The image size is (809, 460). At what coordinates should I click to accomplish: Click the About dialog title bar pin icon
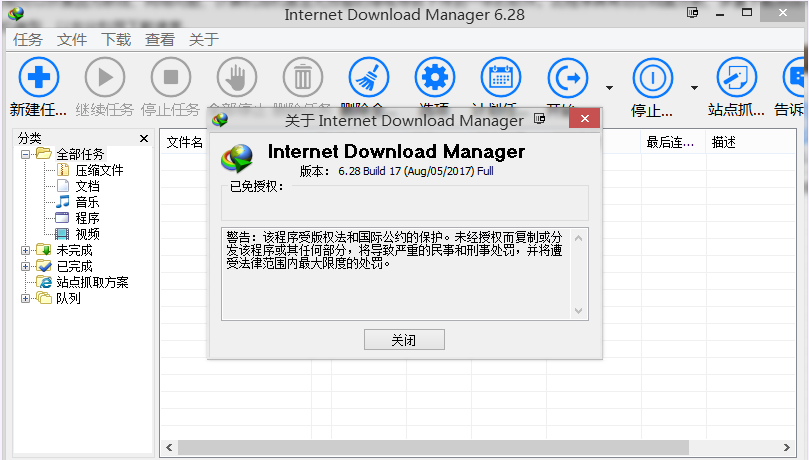tap(540, 119)
